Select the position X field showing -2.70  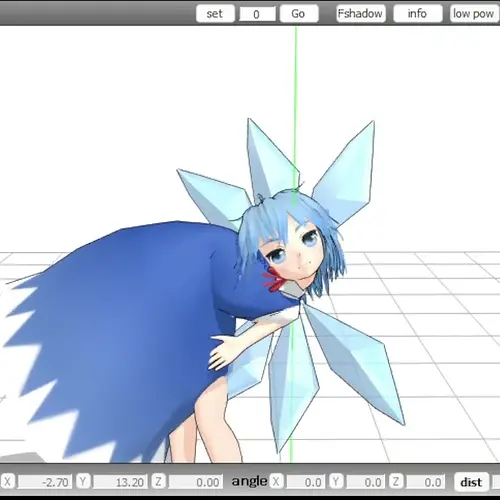click(45, 482)
